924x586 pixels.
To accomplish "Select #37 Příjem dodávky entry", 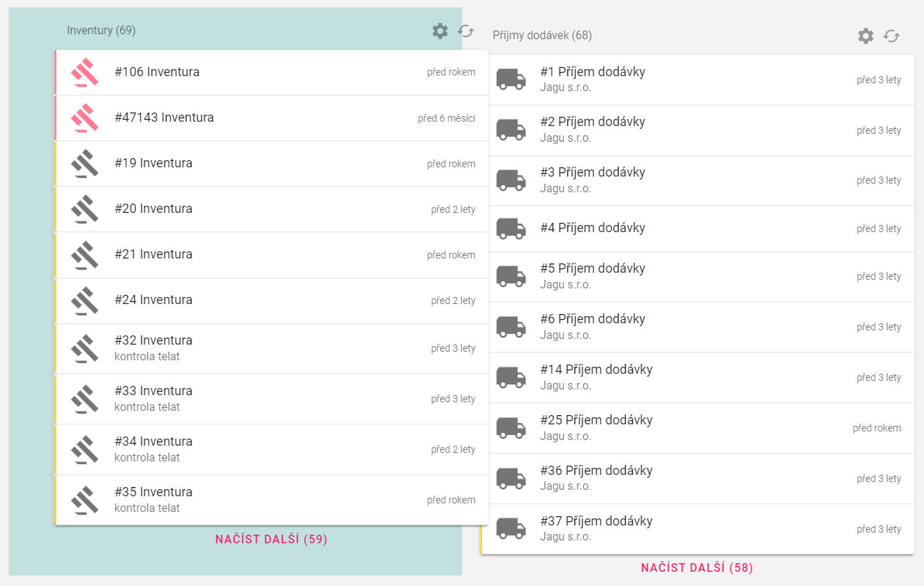I will [698, 529].
